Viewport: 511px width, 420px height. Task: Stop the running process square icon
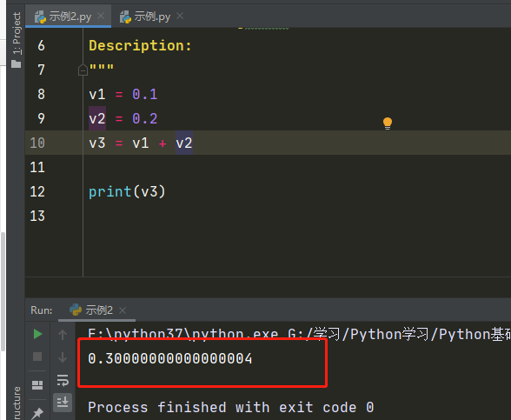coord(37,357)
